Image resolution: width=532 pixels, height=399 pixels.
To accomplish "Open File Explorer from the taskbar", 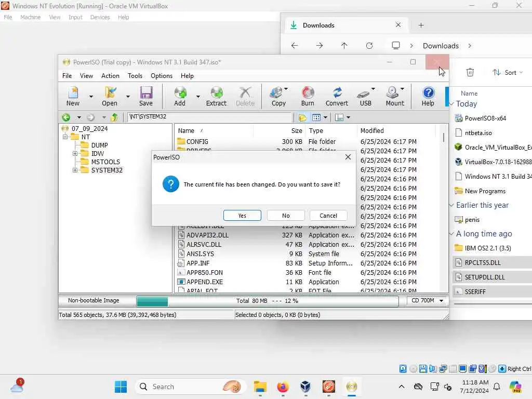I will [x=260, y=387].
